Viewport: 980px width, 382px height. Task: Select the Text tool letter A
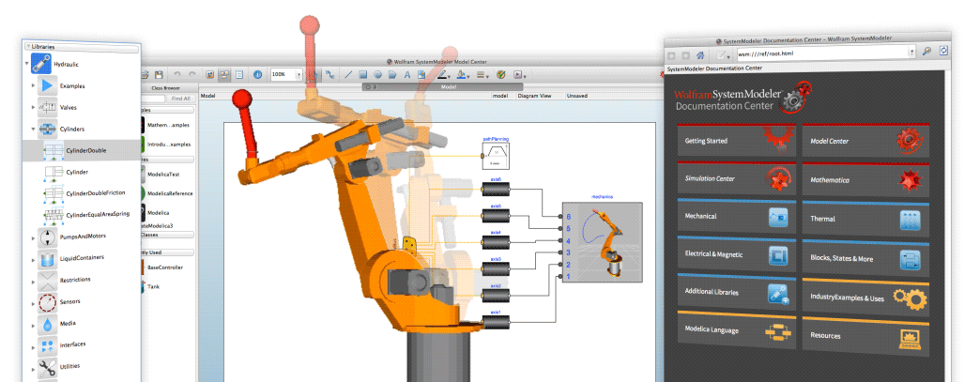click(x=406, y=74)
